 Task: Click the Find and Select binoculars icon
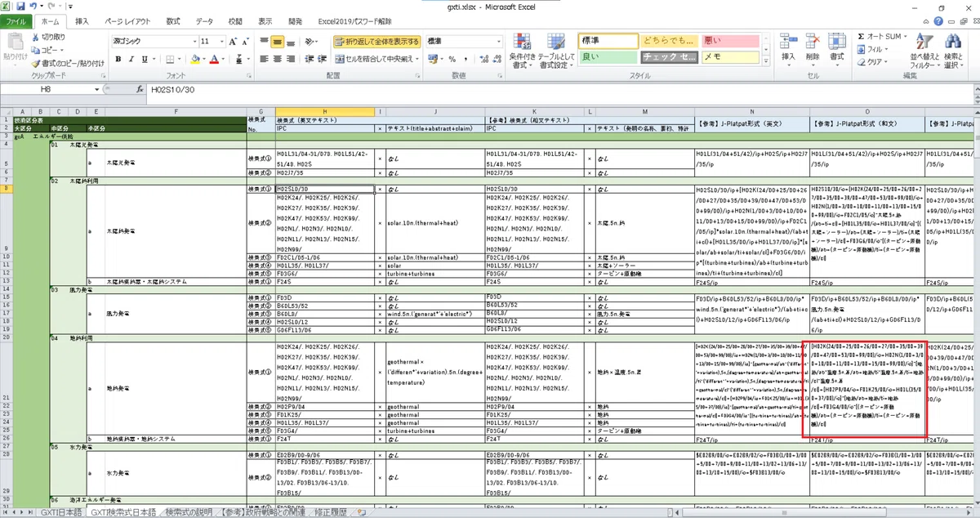pyautogui.click(x=953, y=41)
